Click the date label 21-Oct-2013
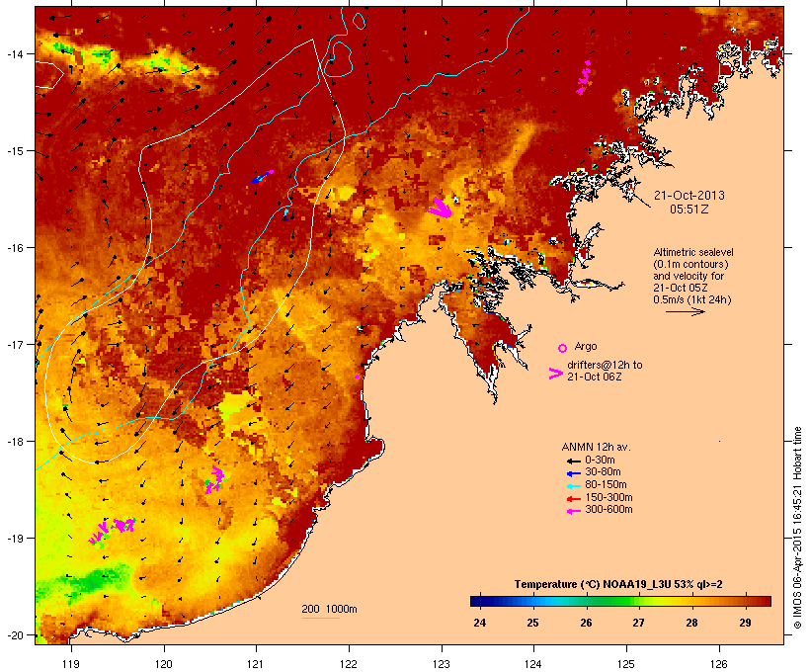This screenshot has height=672, width=810. pyautogui.click(x=689, y=196)
